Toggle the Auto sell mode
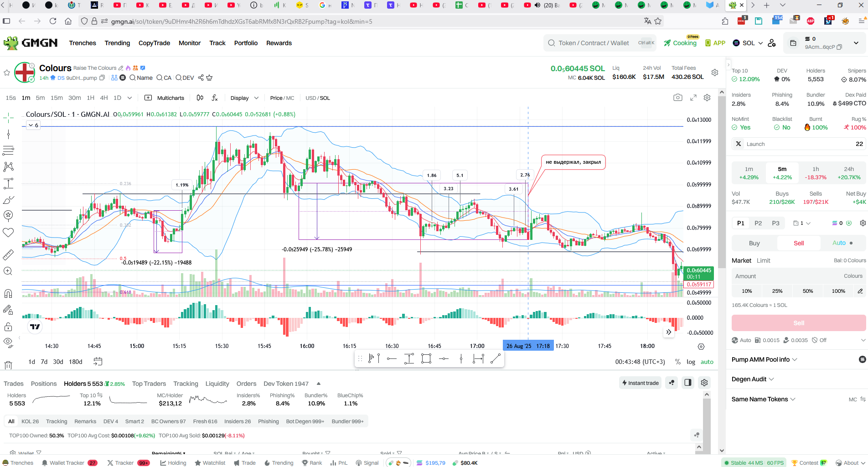 coord(842,243)
